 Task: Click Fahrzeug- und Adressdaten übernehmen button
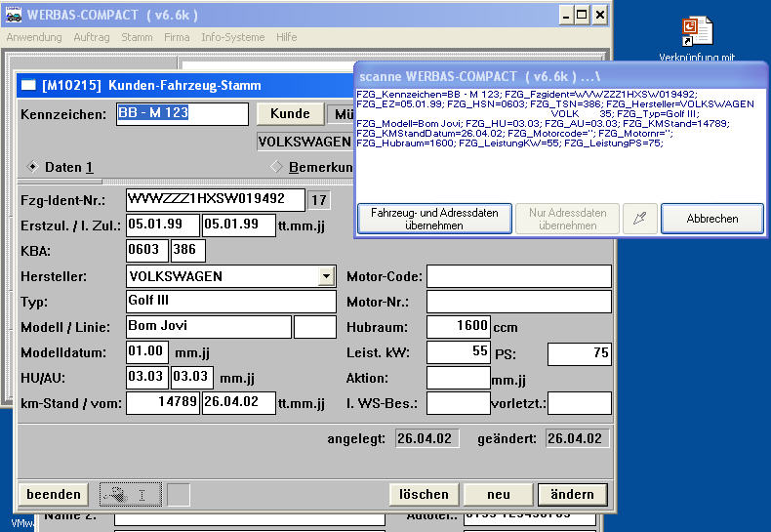tap(434, 219)
